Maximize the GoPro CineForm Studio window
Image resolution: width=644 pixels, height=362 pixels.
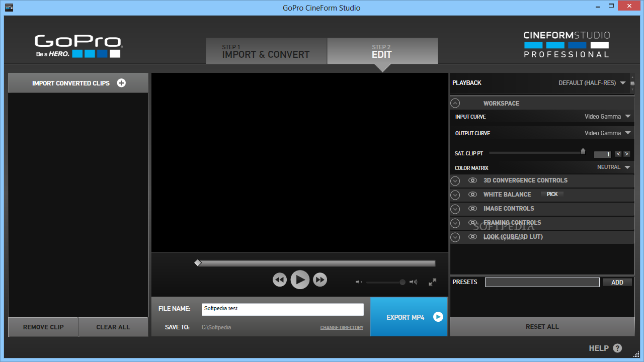click(611, 6)
